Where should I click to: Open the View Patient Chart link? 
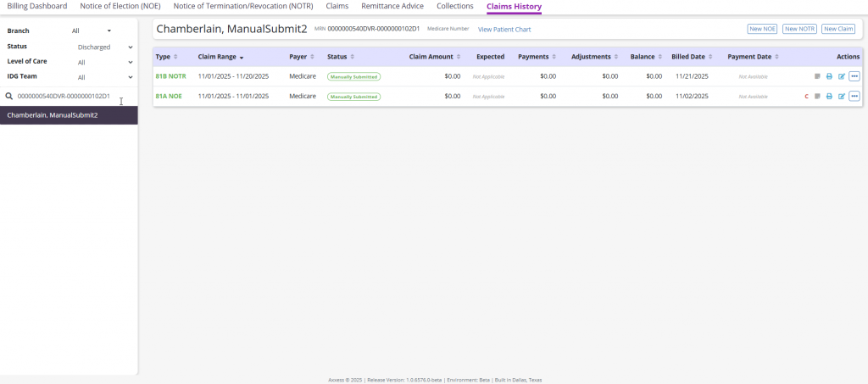[x=504, y=30]
